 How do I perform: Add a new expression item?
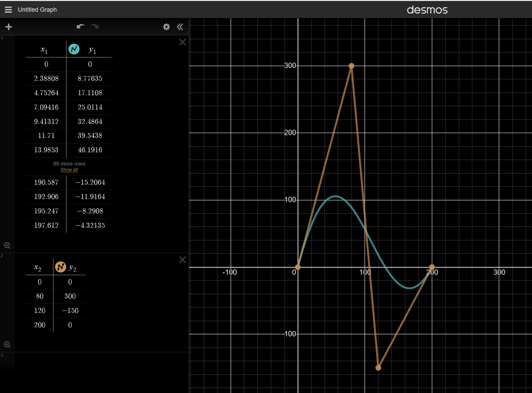[9, 27]
